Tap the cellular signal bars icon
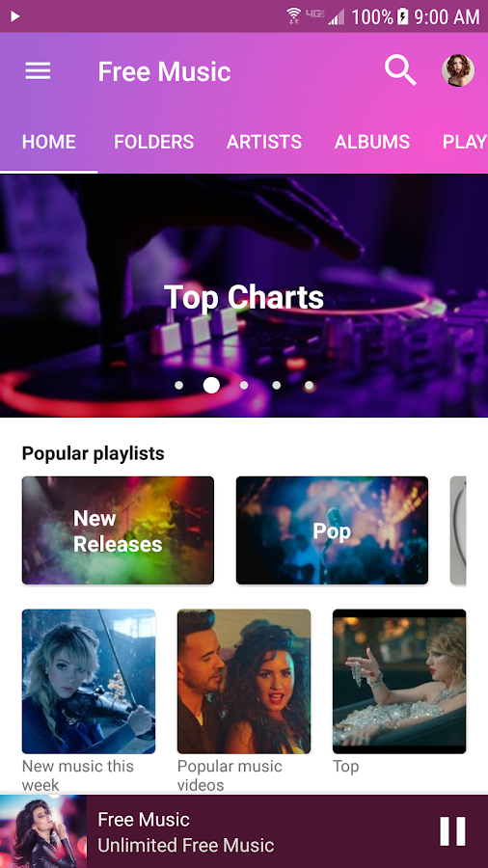 coord(336,16)
